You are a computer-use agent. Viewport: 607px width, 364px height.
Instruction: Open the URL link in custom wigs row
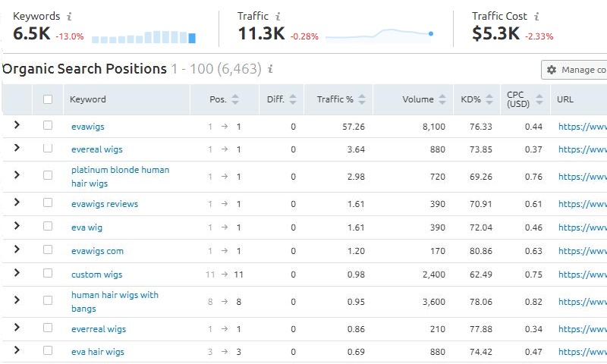(583, 275)
